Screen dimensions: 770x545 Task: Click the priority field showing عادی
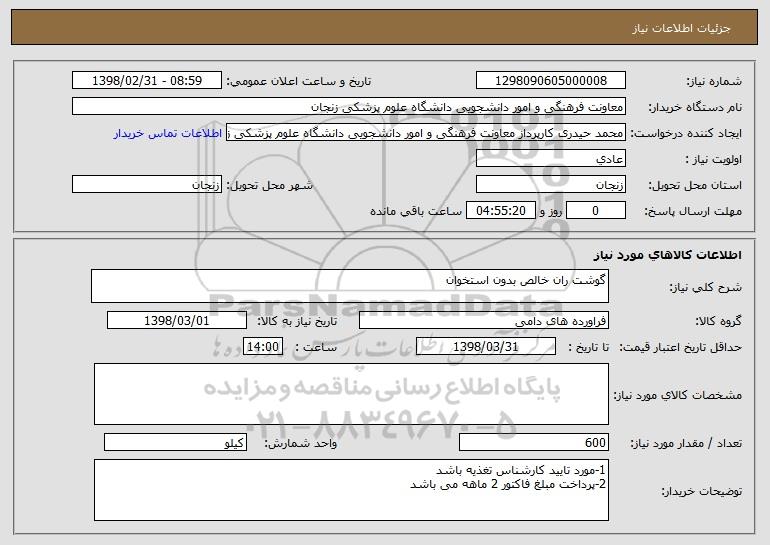[550, 159]
